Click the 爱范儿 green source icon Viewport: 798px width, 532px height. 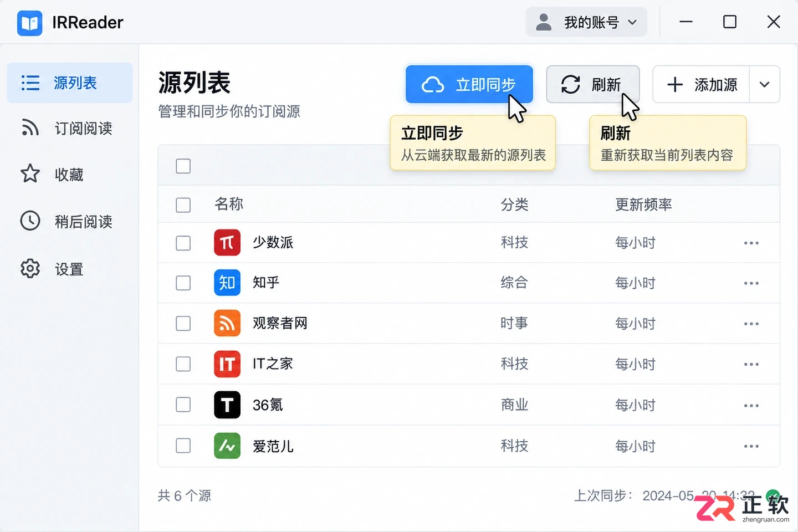[x=227, y=446]
